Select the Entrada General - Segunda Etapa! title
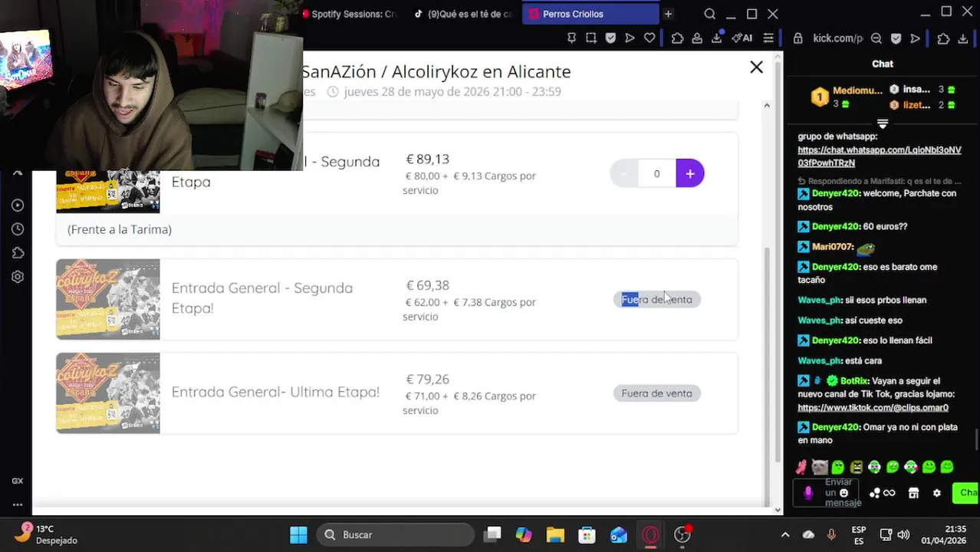The height and width of the screenshot is (552, 980). [262, 297]
